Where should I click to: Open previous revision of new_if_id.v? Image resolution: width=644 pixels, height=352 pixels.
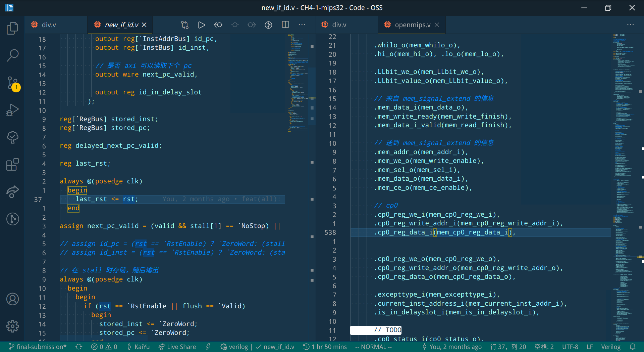click(x=218, y=25)
